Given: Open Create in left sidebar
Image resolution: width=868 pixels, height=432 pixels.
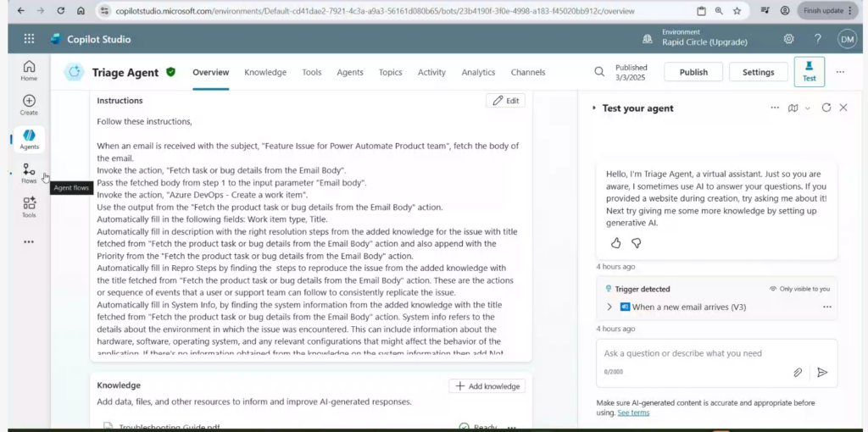Looking at the screenshot, I should point(30,105).
